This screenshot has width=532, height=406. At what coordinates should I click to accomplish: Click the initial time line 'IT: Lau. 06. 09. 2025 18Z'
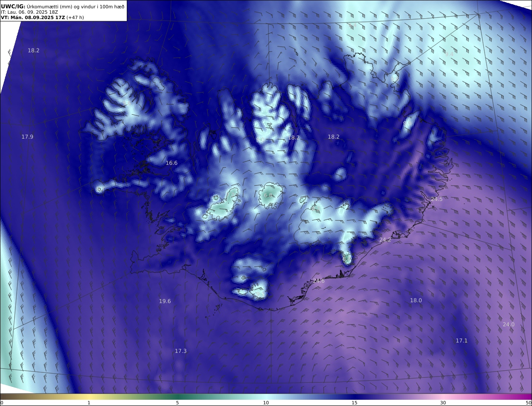pos(30,12)
